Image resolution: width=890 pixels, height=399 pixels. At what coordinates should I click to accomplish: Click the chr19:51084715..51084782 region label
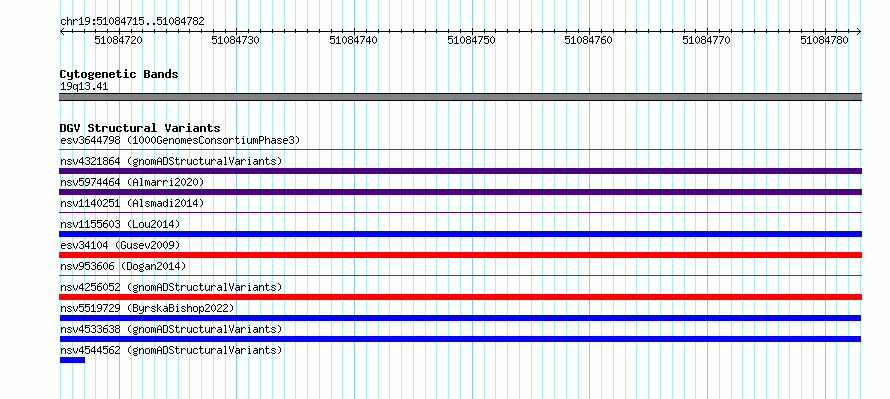(x=132, y=22)
